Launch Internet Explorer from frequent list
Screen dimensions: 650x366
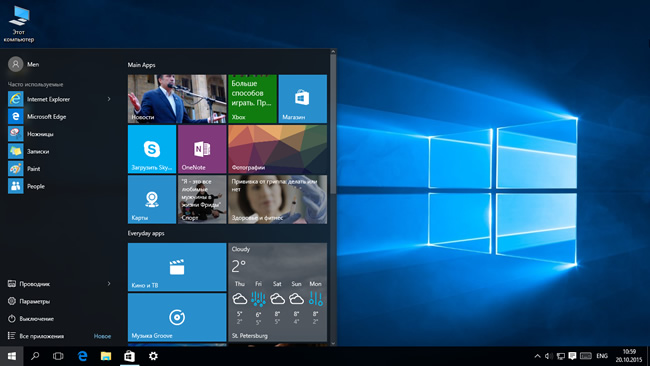[60, 99]
